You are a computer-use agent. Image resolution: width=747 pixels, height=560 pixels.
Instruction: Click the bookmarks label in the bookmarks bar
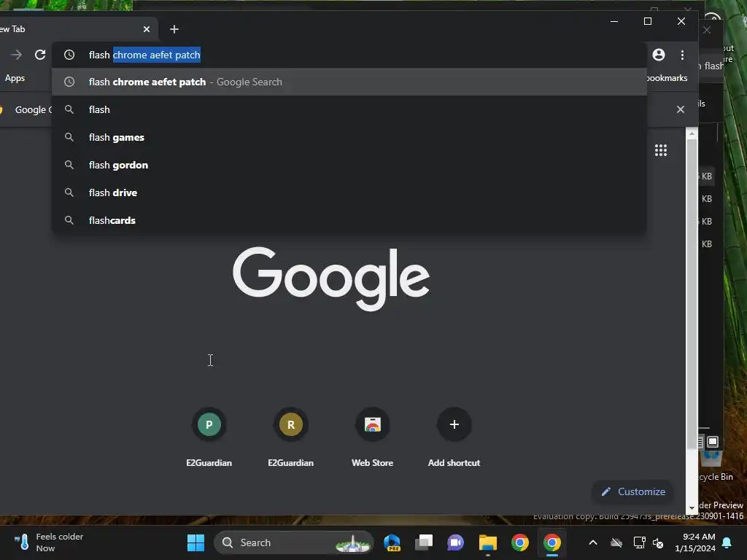point(667,78)
